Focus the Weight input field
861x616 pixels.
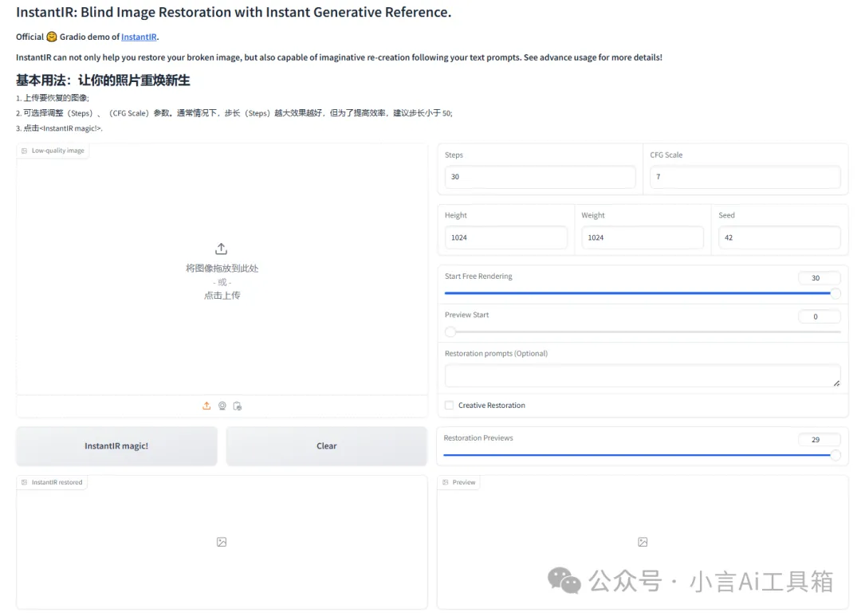643,237
